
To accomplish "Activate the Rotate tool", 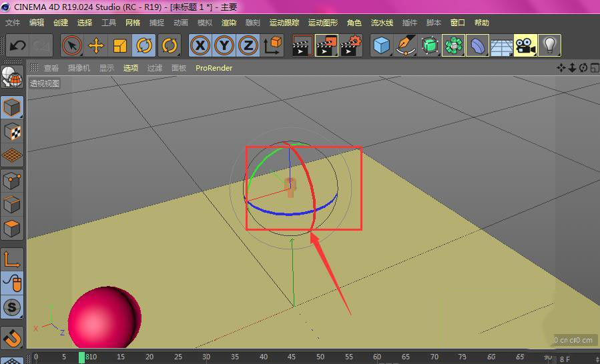I will pos(144,46).
